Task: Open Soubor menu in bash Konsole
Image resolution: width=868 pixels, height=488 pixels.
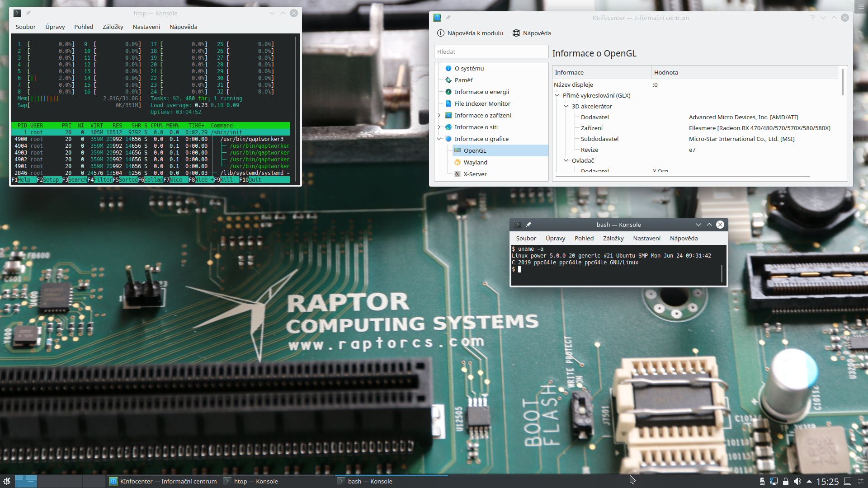Action: (526, 238)
